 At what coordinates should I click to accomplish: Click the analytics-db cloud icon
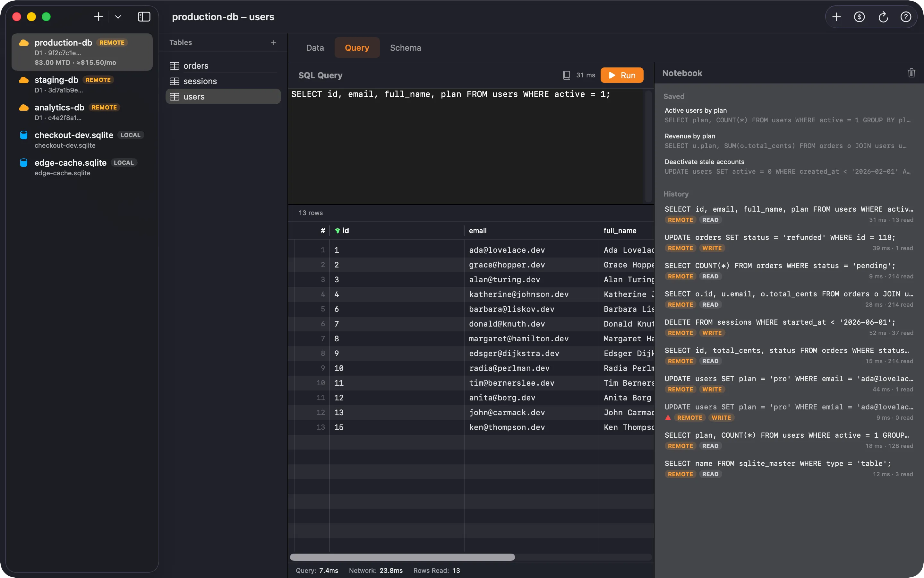24,108
